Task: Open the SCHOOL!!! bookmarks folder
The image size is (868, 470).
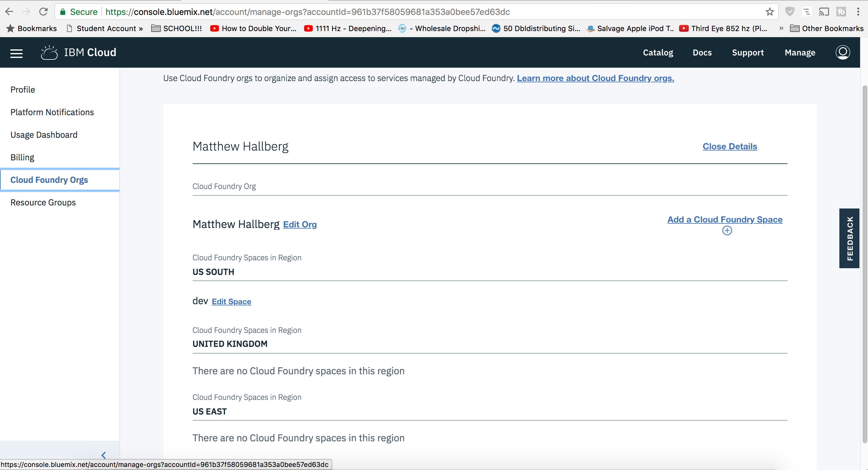Action: click(x=176, y=29)
